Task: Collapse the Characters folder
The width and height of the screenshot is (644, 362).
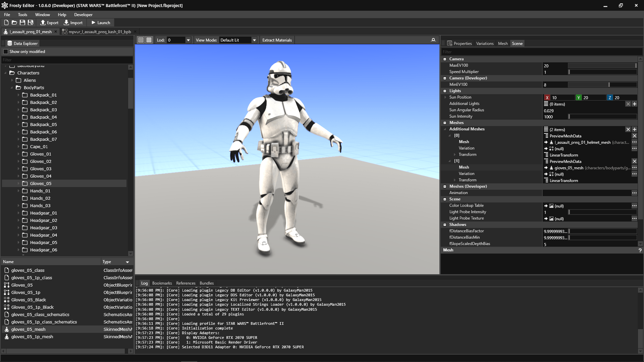Action: pyautogui.click(x=6, y=73)
